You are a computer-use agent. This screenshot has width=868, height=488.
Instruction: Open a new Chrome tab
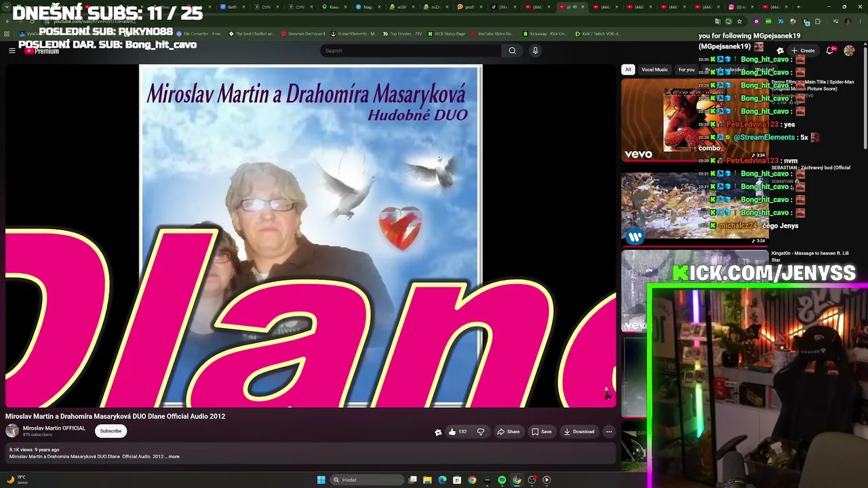(798, 7)
